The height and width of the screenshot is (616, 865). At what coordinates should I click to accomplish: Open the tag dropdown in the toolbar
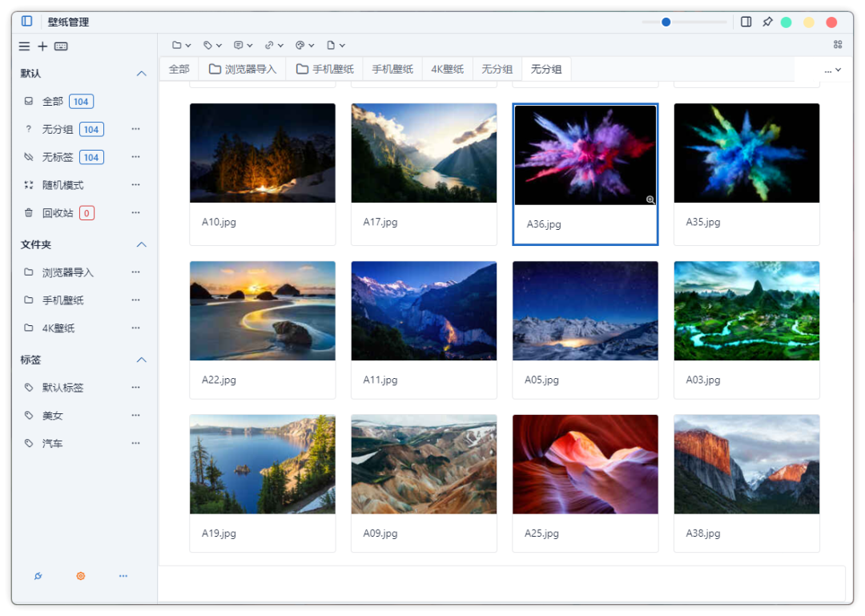click(212, 46)
